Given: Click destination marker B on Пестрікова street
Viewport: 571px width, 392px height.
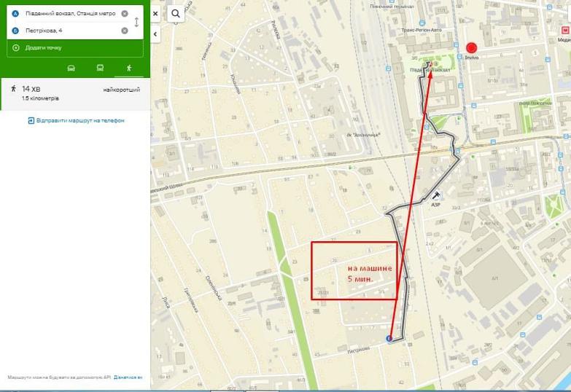Looking at the screenshot, I should coord(389,339).
